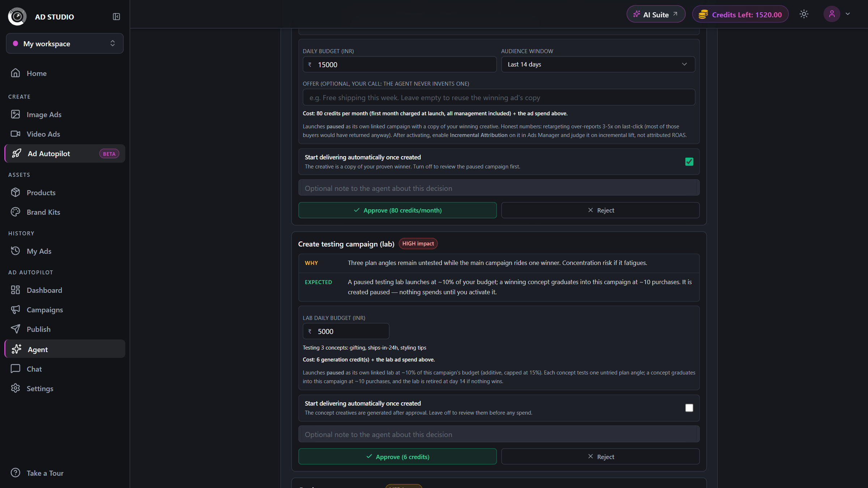Reject the 80 credits/month campaign proposal

pos(600,210)
